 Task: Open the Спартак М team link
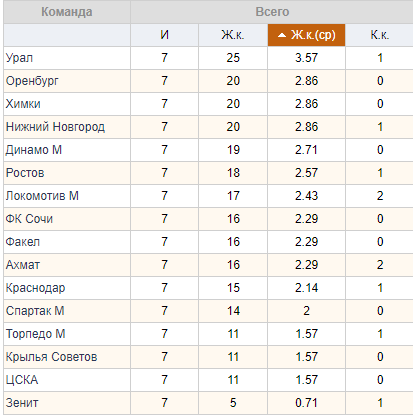(35, 311)
